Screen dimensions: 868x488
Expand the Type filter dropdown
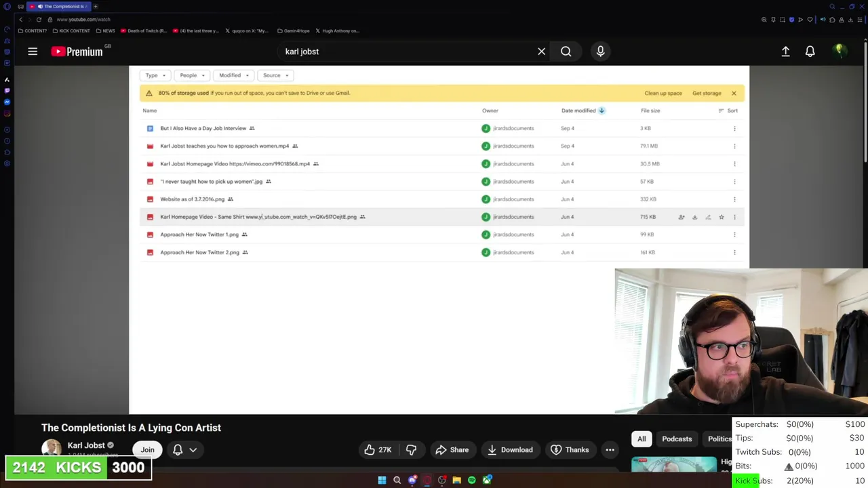click(x=155, y=75)
